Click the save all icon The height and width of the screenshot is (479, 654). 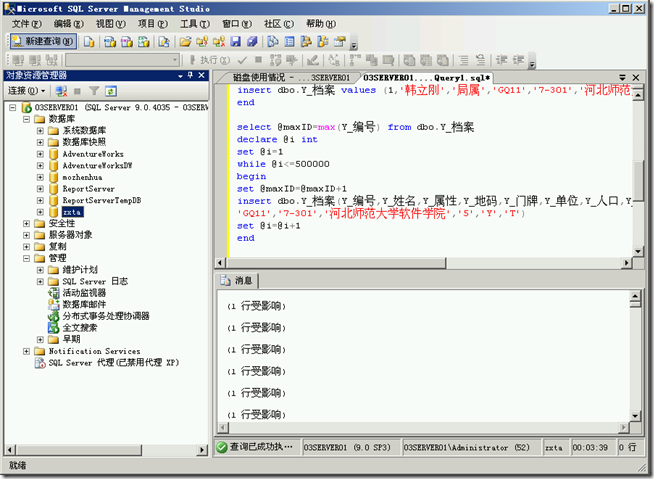coord(252,41)
